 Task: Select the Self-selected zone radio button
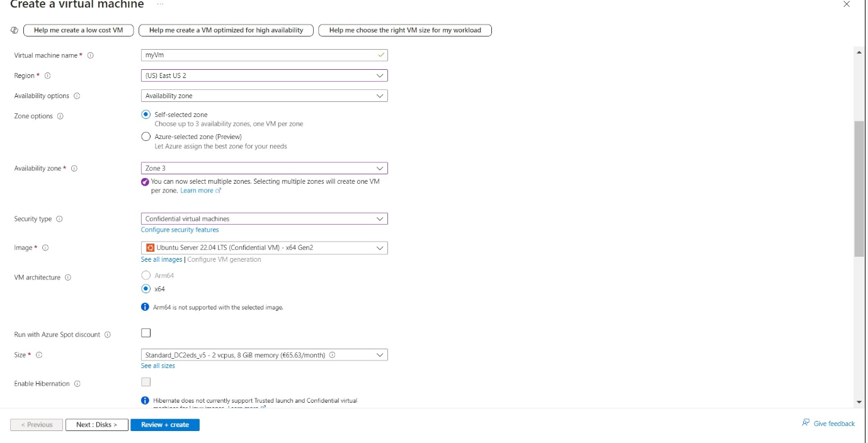tap(146, 115)
